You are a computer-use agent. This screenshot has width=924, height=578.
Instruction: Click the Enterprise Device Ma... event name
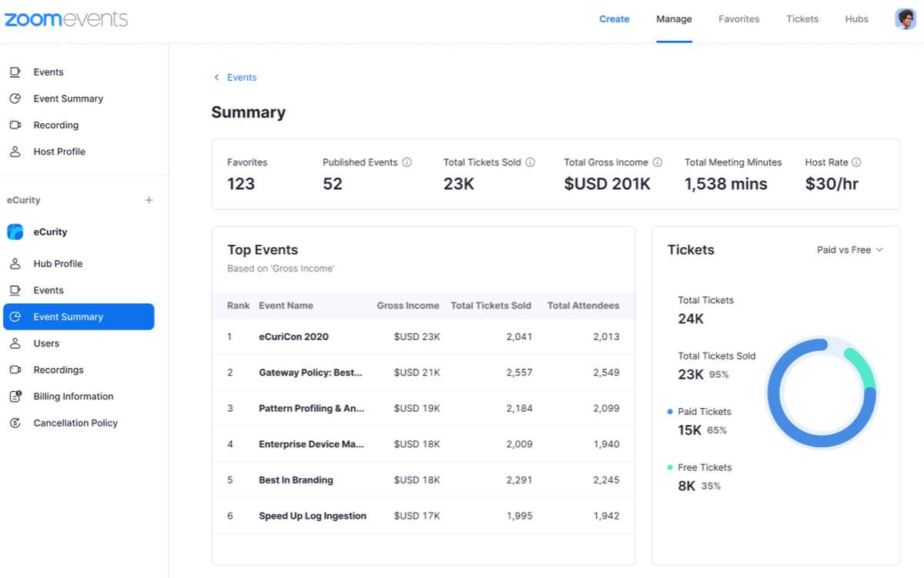(311, 444)
